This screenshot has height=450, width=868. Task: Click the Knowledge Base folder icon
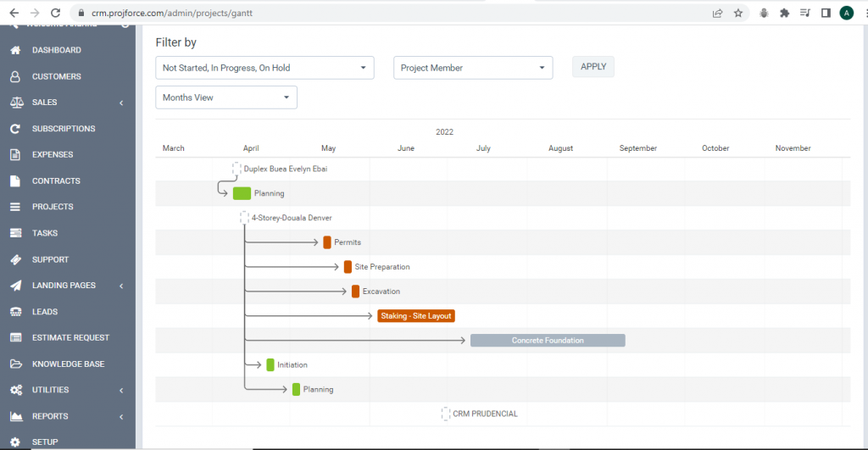click(14, 364)
